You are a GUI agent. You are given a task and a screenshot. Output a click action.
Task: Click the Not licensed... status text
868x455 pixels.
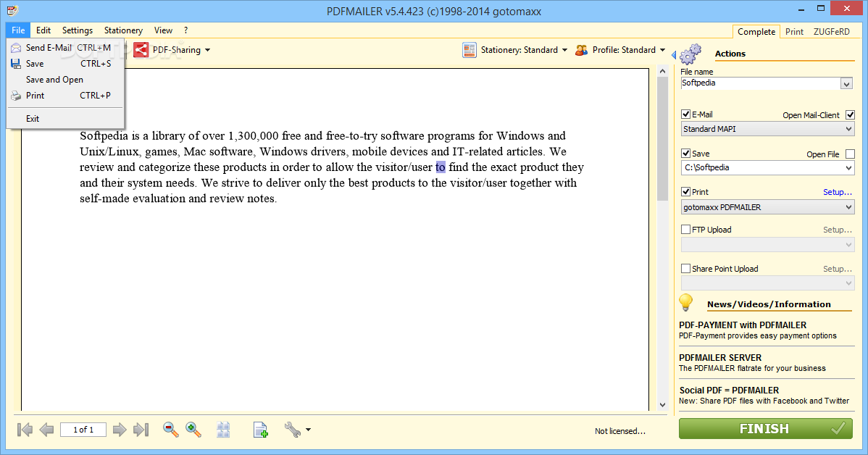pos(620,431)
